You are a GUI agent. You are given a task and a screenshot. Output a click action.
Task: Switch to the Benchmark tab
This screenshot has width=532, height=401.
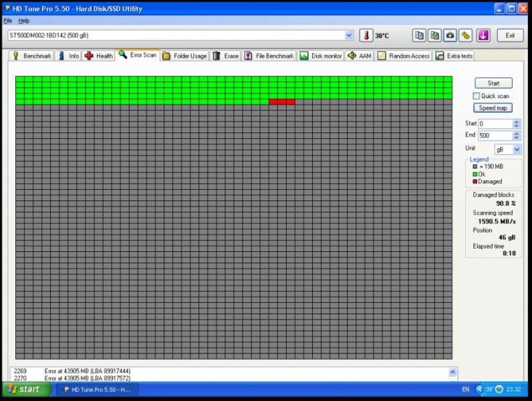[31, 56]
